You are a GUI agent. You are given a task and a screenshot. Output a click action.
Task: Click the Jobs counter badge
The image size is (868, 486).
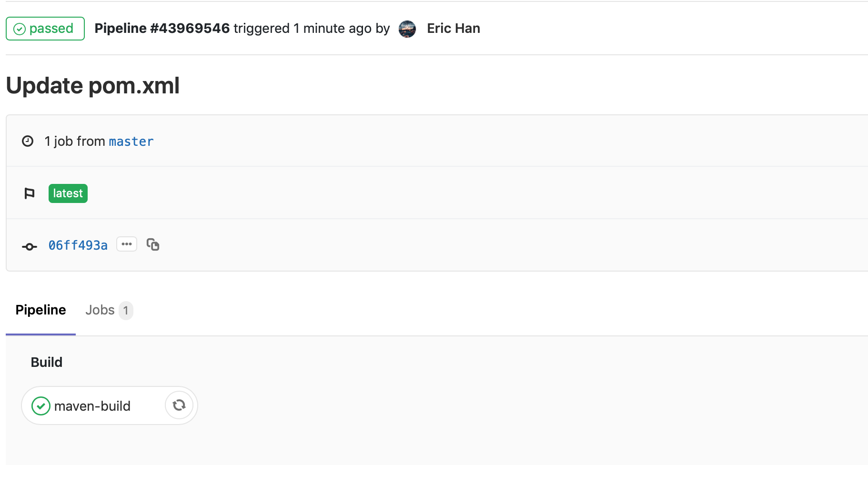click(126, 310)
